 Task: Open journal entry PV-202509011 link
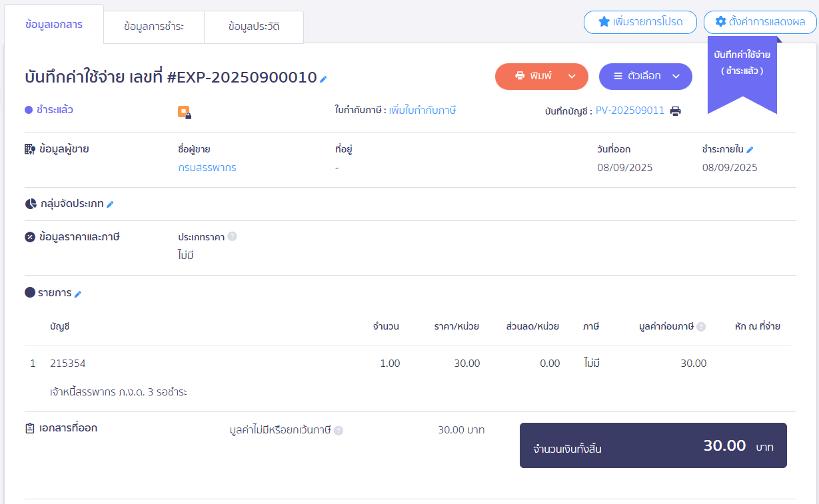(630, 111)
